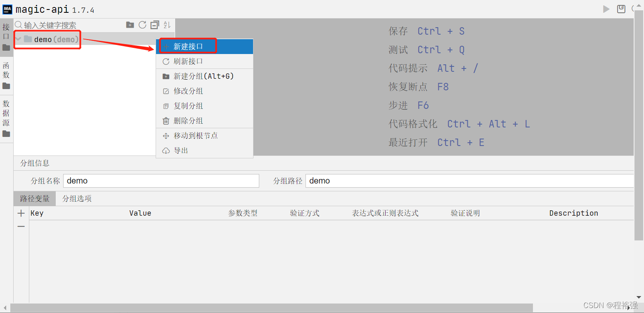The image size is (644, 313).
Task: Click the 代码提示 Alt + / hint
Action: coord(433,68)
